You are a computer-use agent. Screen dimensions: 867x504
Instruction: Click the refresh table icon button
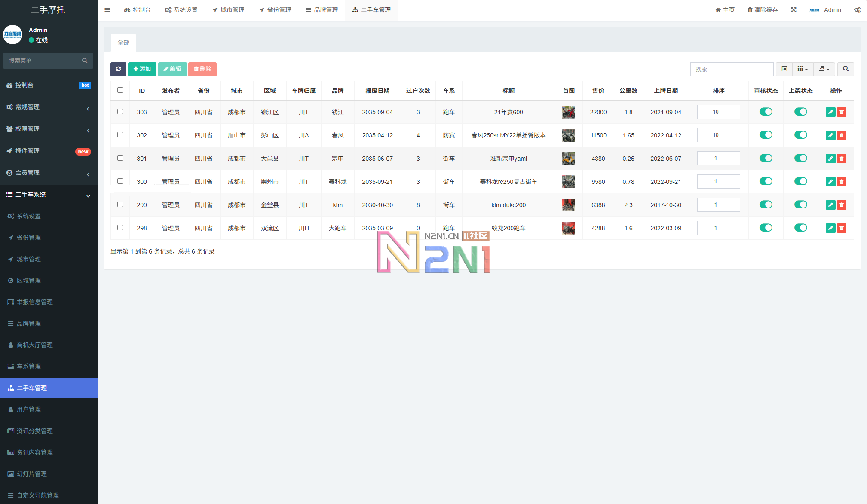pyautogui.click(x=118, y=69)
